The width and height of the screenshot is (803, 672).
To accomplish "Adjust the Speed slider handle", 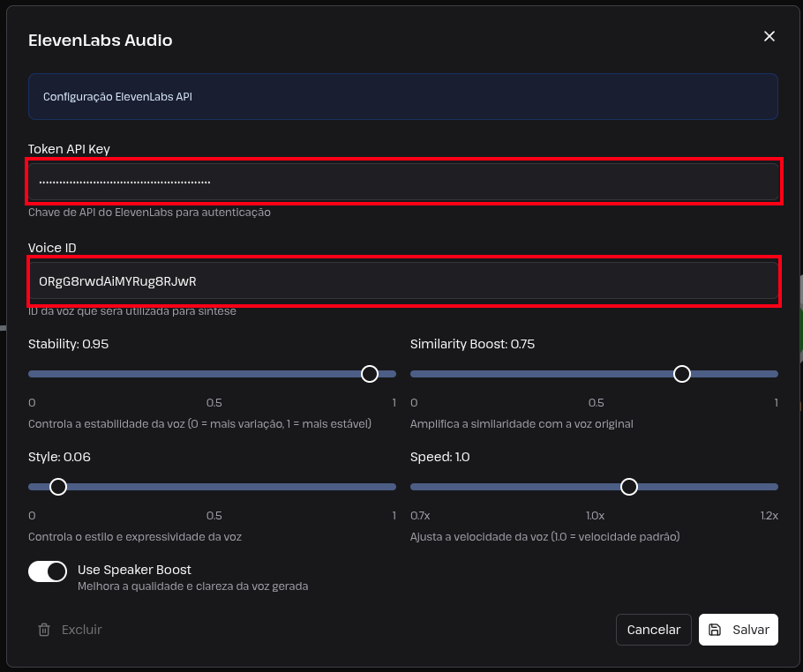I will (x=629, y=487).
